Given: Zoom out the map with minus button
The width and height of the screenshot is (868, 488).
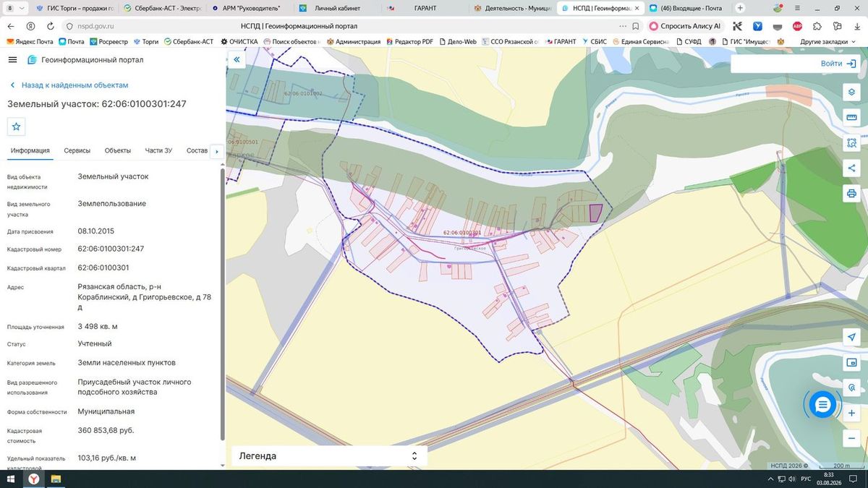Looking at the screenshot, I should coord(852,438).
